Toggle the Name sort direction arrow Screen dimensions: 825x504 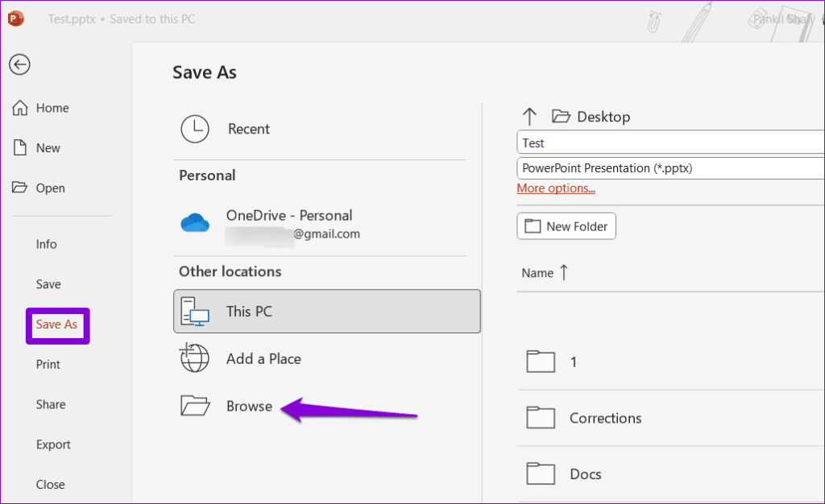click(564, 272)
